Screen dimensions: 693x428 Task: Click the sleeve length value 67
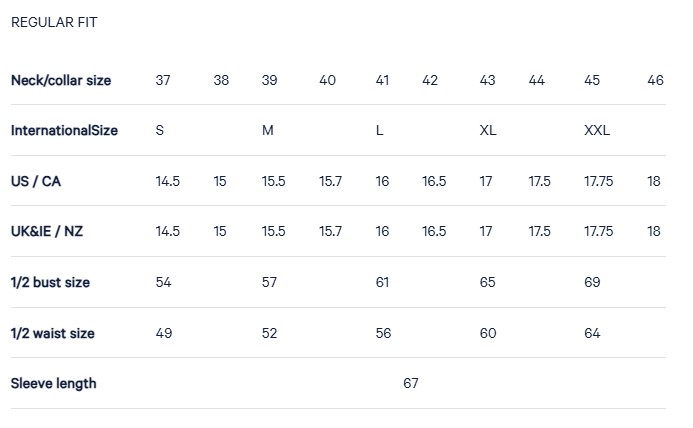[411, 383]
